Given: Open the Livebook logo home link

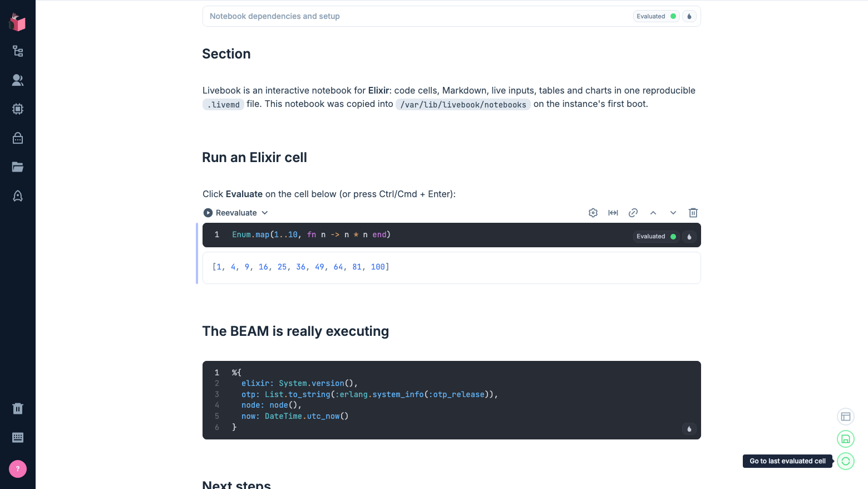Looking at the screenshot, I should pos(17,22).
